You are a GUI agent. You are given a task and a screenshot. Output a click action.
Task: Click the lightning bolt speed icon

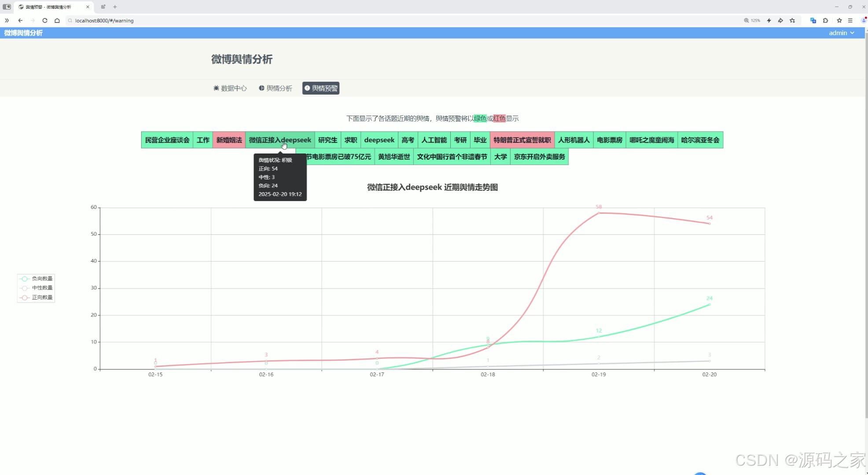(769, 20)
